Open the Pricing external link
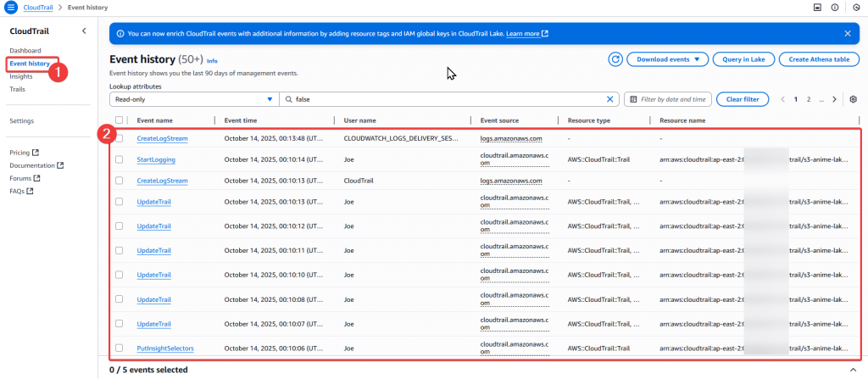This screenshot has height=379, width=868. (x=24, y=153)
